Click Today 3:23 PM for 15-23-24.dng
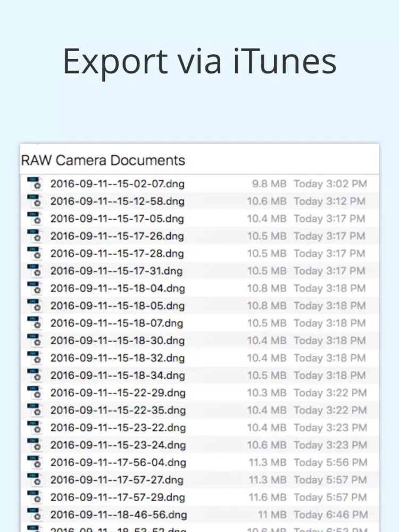 [330, 445]
